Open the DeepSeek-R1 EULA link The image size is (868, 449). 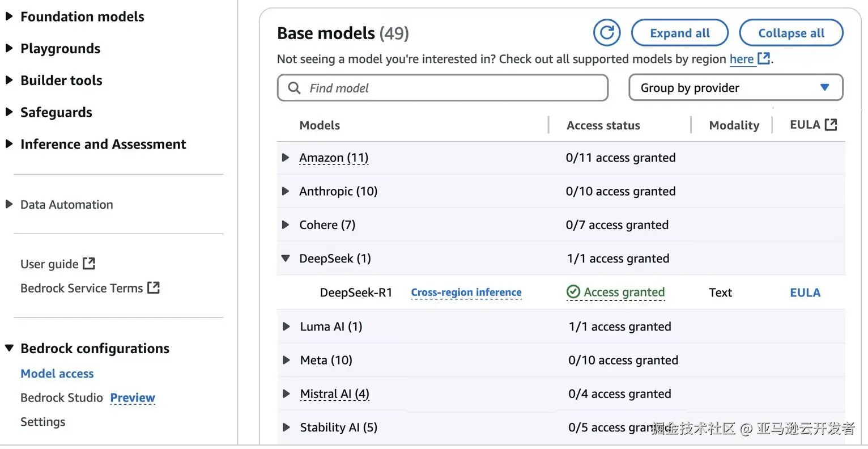pos(805,293)
